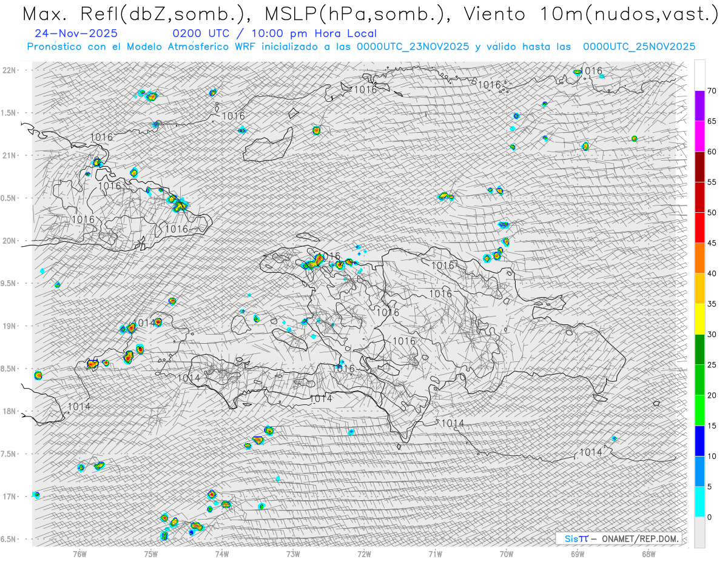Click the gold 35–40 dBZ colorbar segment

pos(699,289)
